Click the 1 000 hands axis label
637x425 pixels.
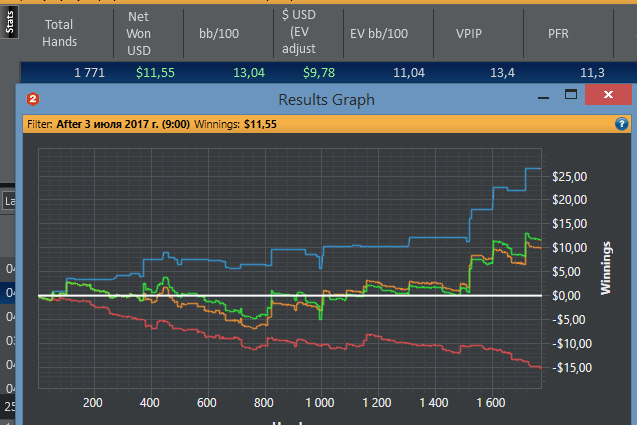320,403
